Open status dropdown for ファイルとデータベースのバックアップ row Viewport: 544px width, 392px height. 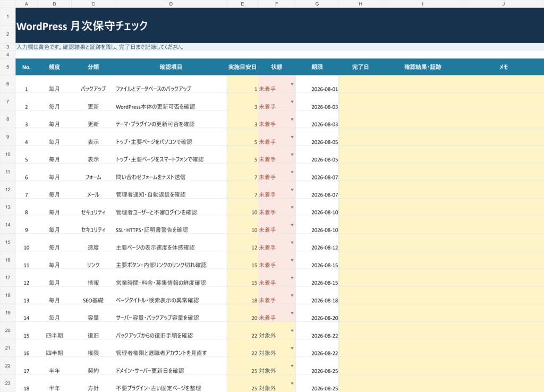point(292,84)
